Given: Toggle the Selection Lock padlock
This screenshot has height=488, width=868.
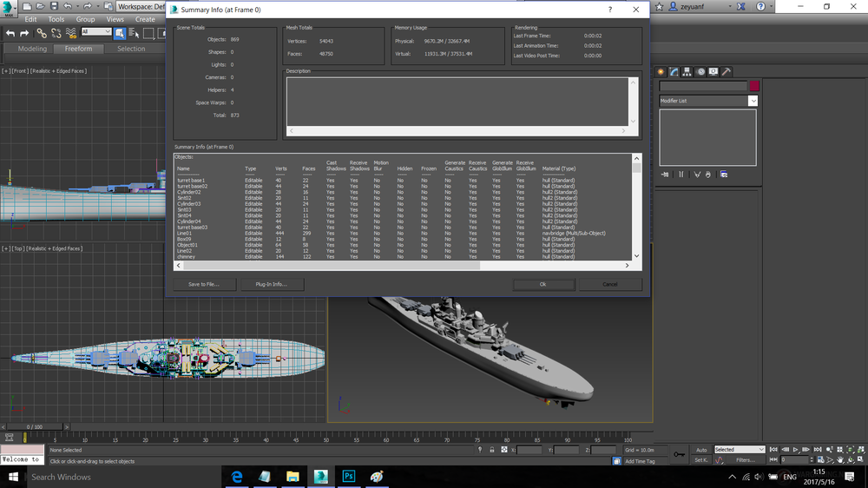Looking at the screenshot, I should [493, 450].
